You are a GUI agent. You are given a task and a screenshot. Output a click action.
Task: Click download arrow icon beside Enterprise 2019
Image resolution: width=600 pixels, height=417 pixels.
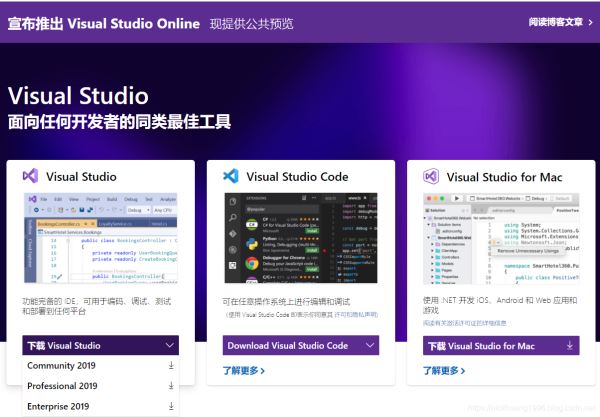pyautogui.click(x=171, y=406)
